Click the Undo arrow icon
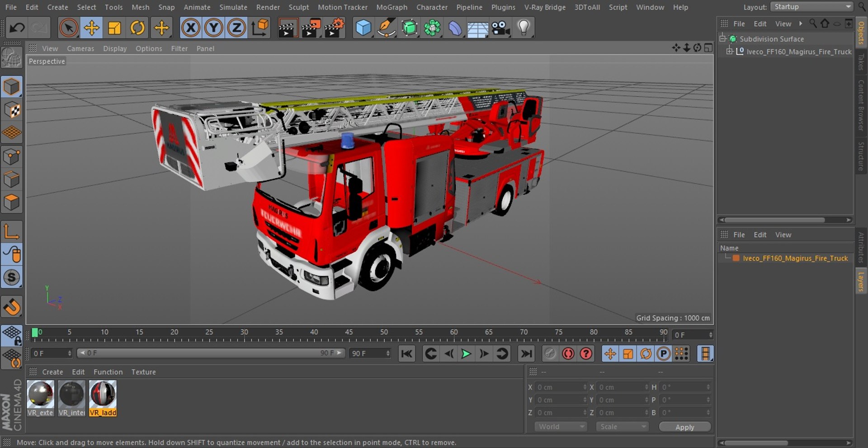 [x=17, y=28]
